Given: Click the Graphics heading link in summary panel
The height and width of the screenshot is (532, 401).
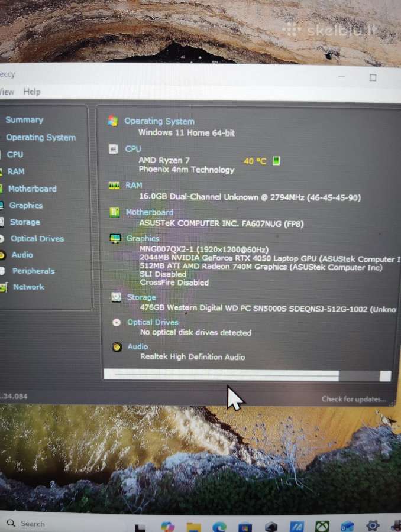Looking at the screenshot, I should pos(143,239).
